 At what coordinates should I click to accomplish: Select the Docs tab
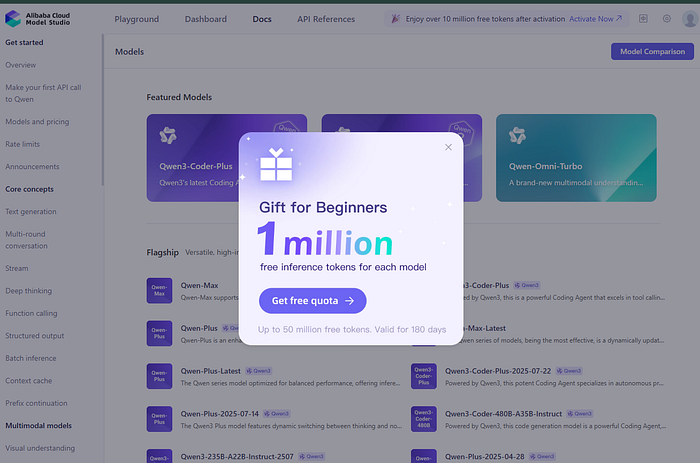click(262, 19)
